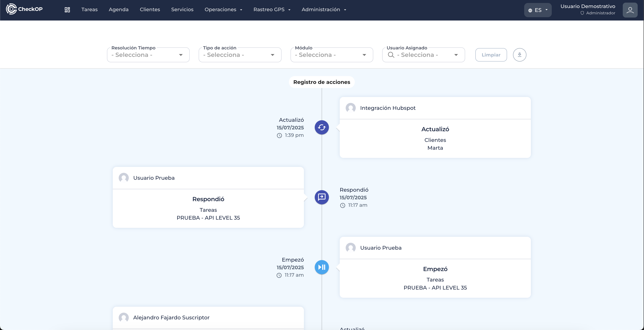644x330 pixels.
Task: Open the Resolución Tiempo dropdown
Action: 148,55
